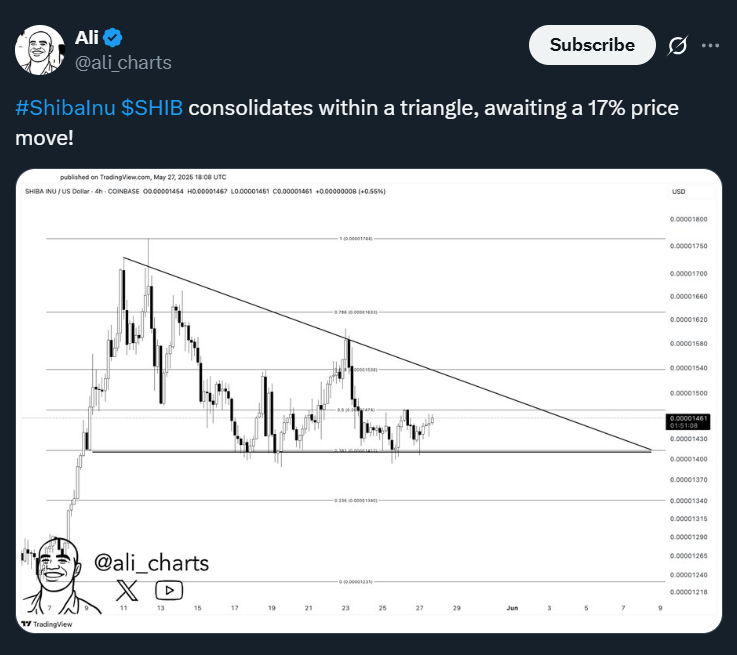Image resolution: width=737 pixels, height=655 pixels.
Task: Click Ali's profile avatar in the post header
Action: click(x=39, y=49)
